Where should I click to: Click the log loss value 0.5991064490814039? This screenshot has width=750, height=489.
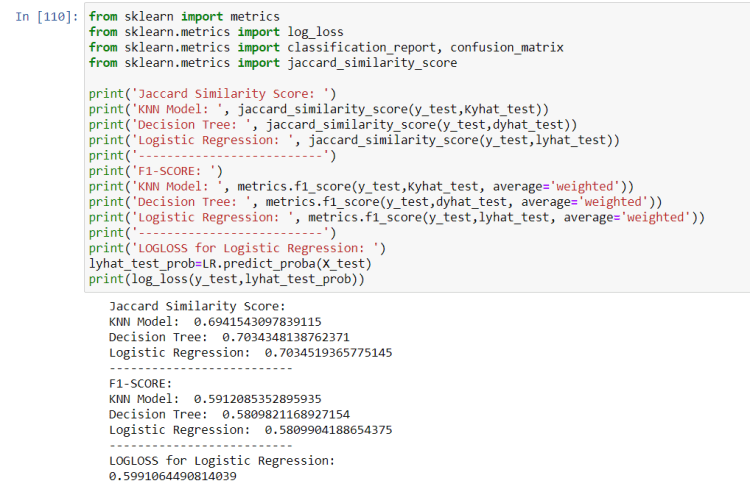click(173, 476)
